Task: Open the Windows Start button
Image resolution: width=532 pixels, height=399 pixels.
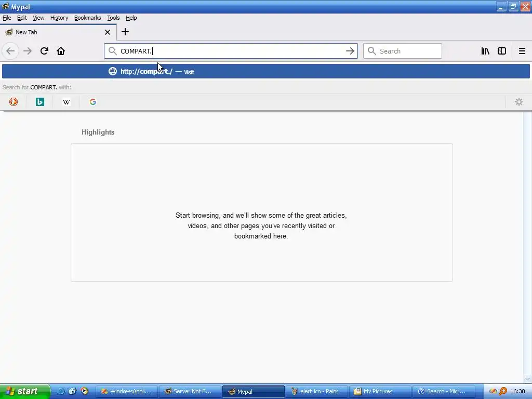Action: [24, 391]
